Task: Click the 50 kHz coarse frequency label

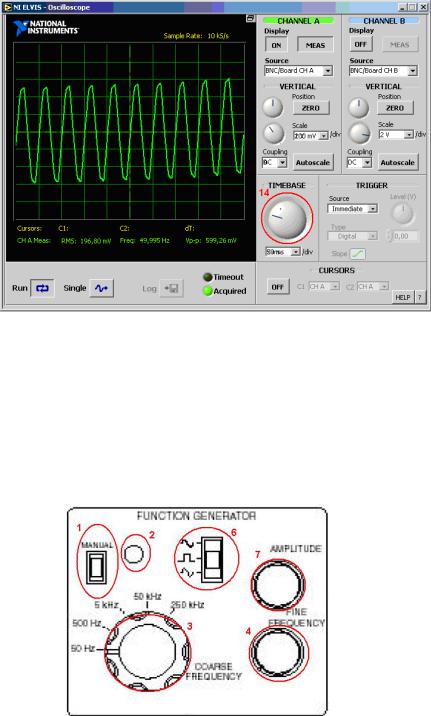Action: [147, 596]
